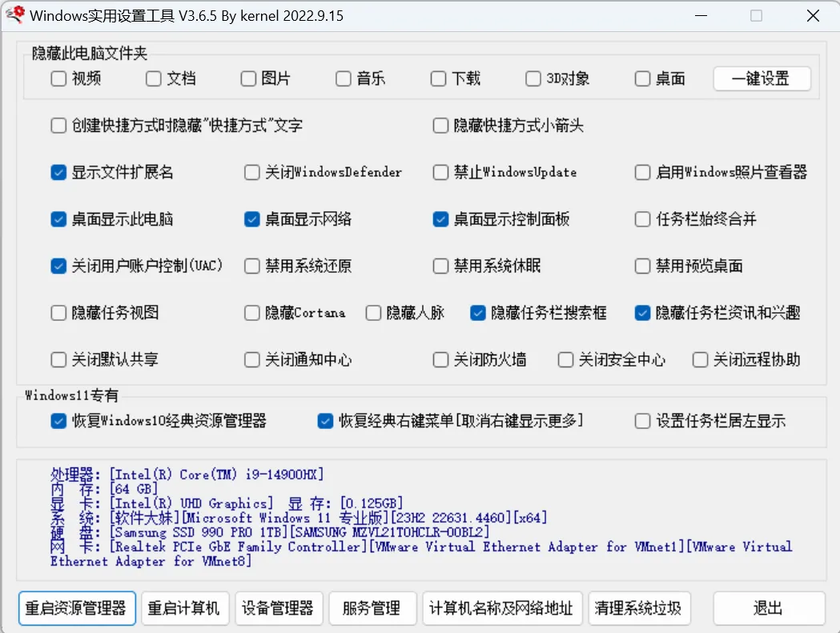Uncheck 桌面显示此电脑 option
Viewport: 840px width, 633px height.
[58, 218]
